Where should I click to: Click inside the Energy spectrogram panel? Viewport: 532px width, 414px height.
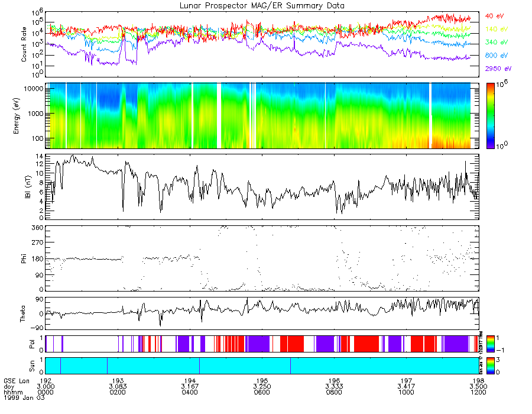coord(262,116)
